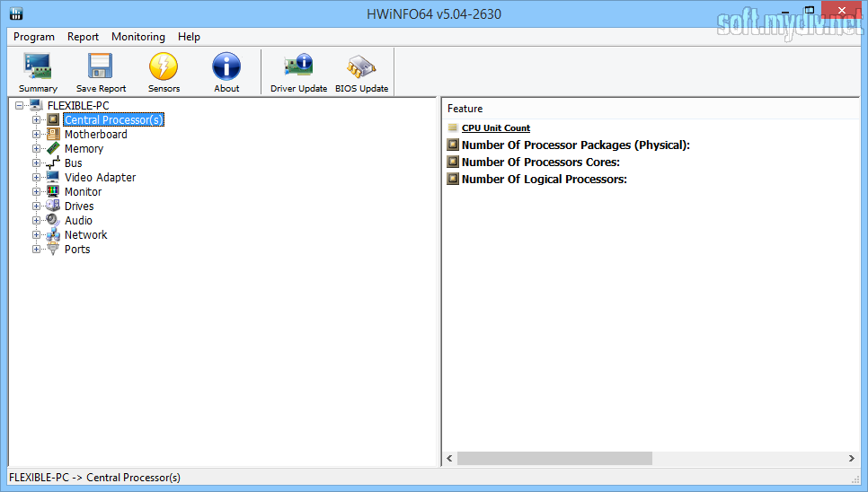Select Number Of Processors Cores row
This screenshot has height=492, width=868.
tap(541, 162)
